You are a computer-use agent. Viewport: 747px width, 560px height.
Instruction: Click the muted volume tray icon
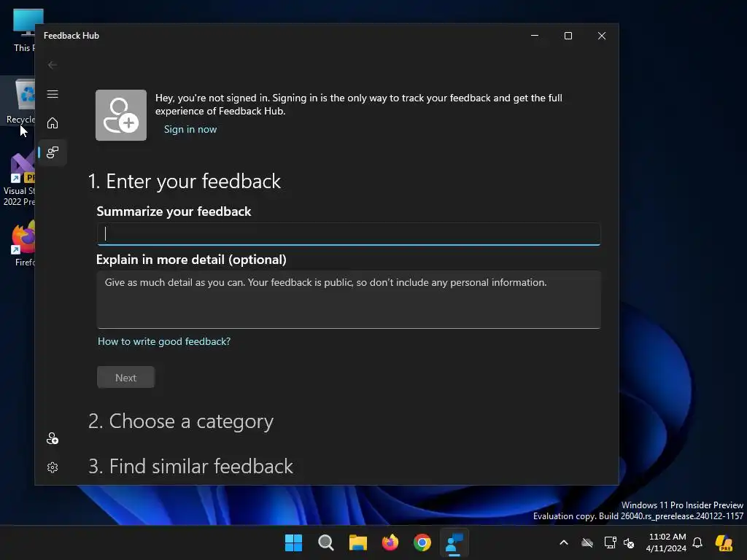tap(629, 542)
